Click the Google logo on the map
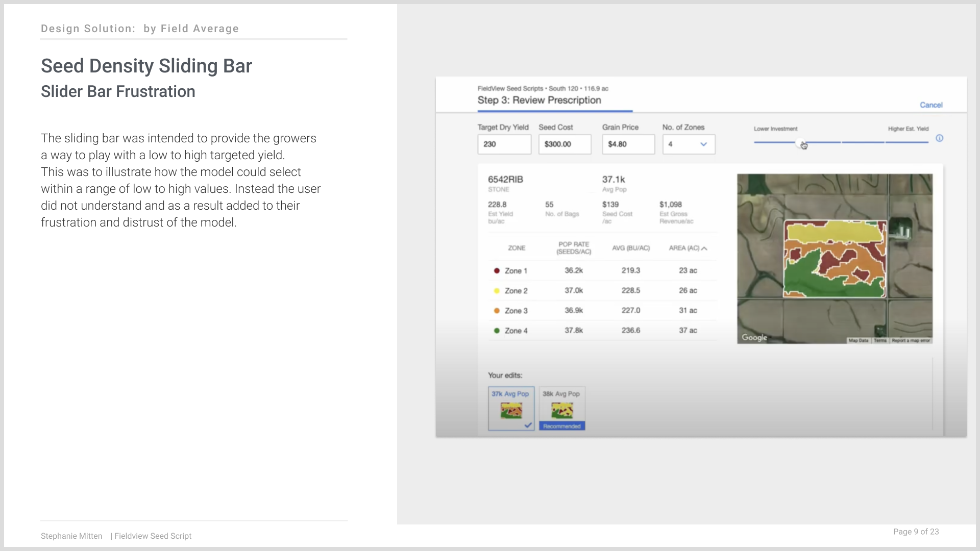 (754, 337)
